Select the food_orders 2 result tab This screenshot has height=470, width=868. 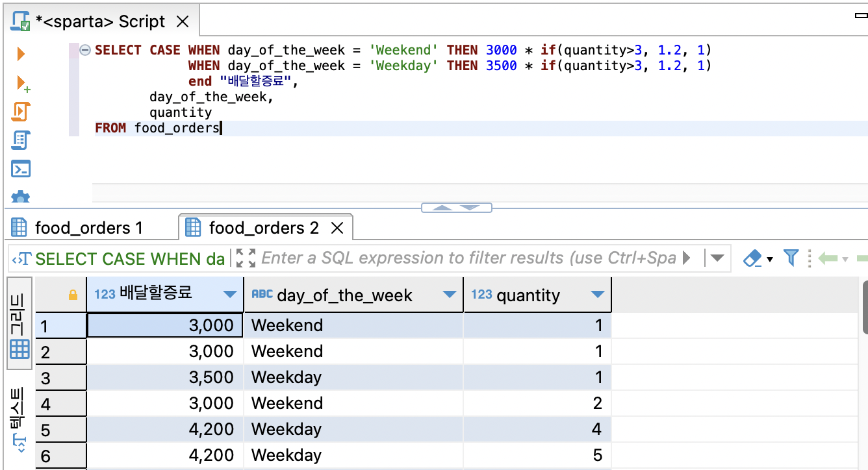tap(264, 228)
